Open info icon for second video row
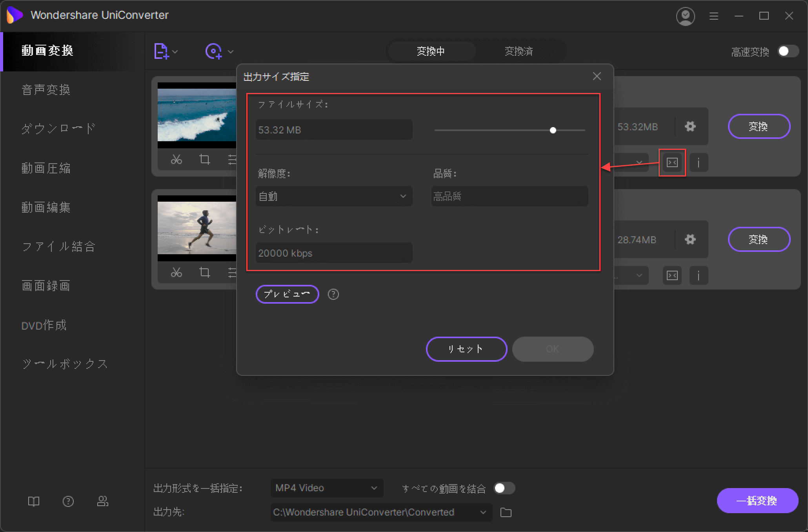This screenshot has width=808, height=532. (699, 275)
